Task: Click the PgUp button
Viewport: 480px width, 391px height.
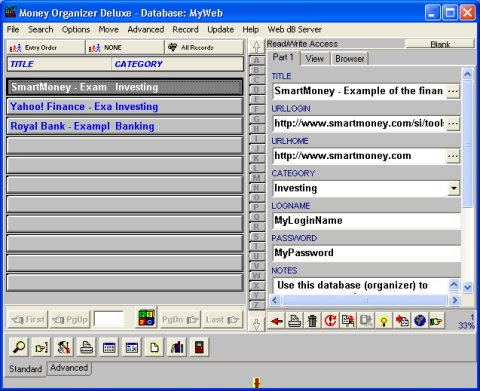Action: pyautogui.click(x=70, y=320)
